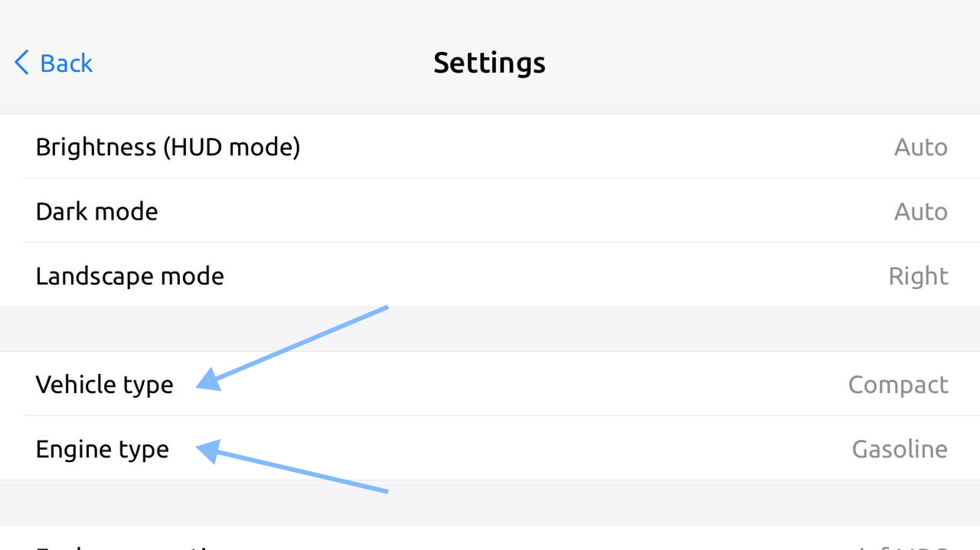The width and height of the screenshot is (980, 550).
Task: Tap the Back text link
Action: point(66,63)
